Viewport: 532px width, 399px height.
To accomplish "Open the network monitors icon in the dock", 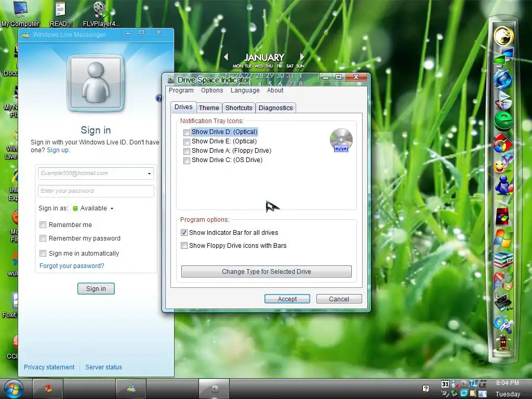I will click(503, 57).
